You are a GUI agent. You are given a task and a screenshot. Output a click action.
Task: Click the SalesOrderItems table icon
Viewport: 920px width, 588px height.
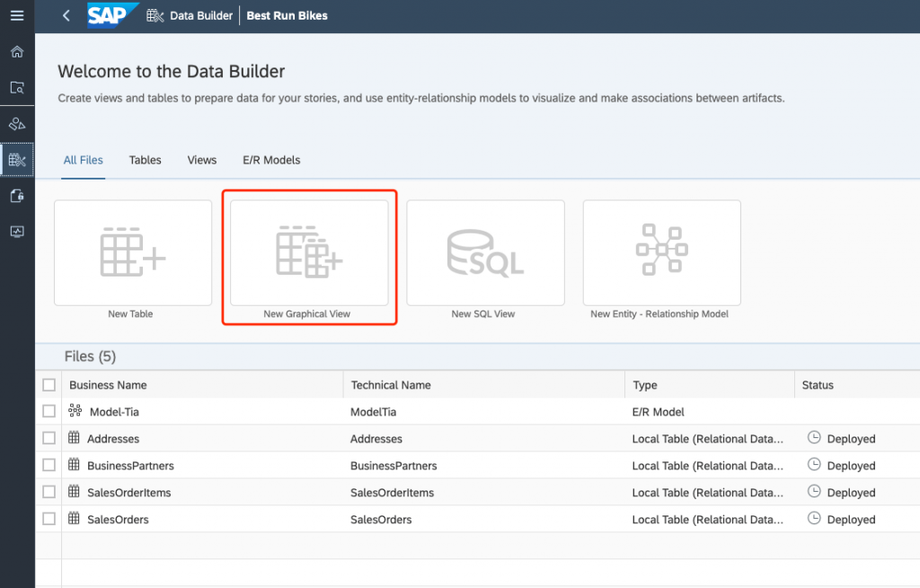pos(74,491)
